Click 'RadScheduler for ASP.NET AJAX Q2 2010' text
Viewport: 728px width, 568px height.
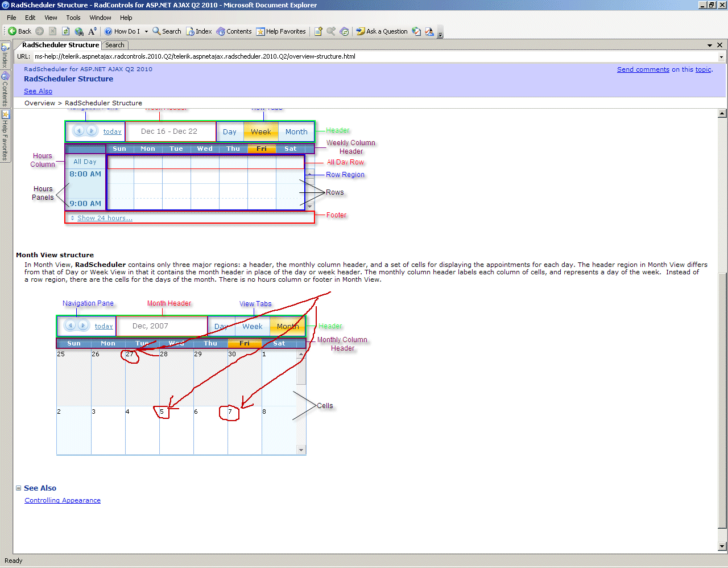click(x=88, y=69)
